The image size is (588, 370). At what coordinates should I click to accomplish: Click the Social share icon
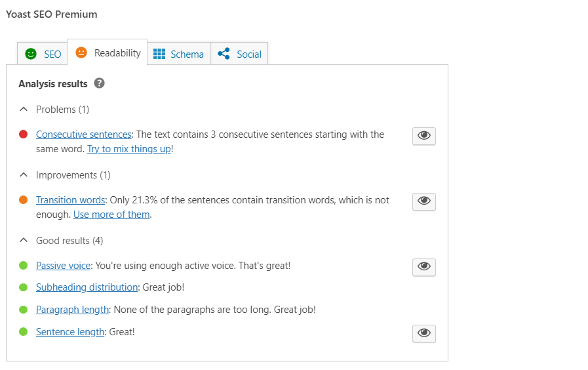(224, 54)
